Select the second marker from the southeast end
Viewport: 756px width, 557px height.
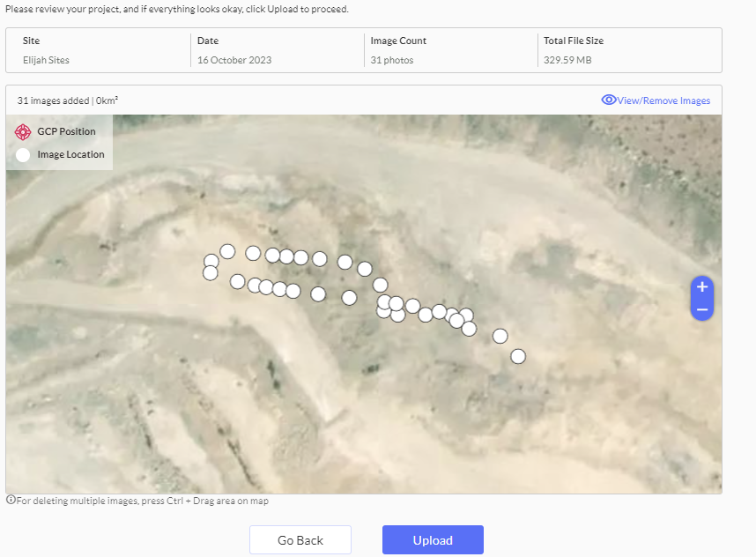500,336
